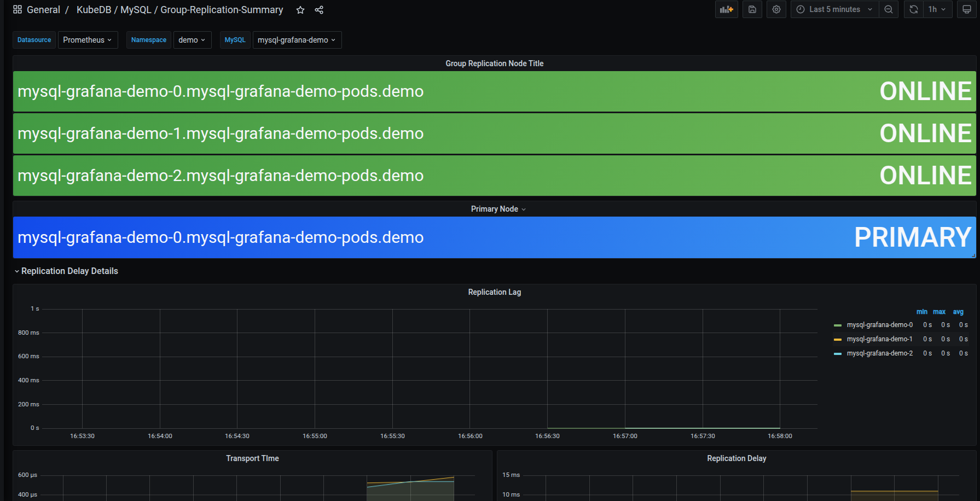The height and width of the screenshot is (501, 980).
Task: Click blue color swatch for mysql-grafana-demo-2
Action: pyautogui.click(x=838, y=354)
